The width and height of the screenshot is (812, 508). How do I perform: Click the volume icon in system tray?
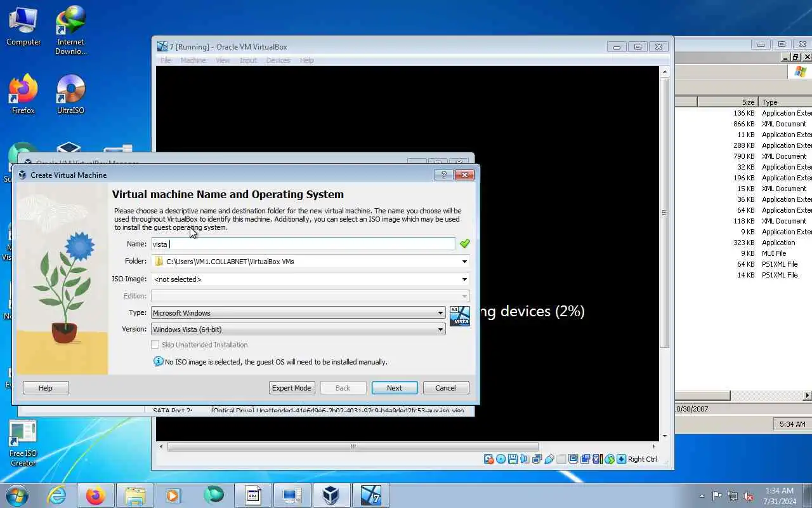point(748,496)
